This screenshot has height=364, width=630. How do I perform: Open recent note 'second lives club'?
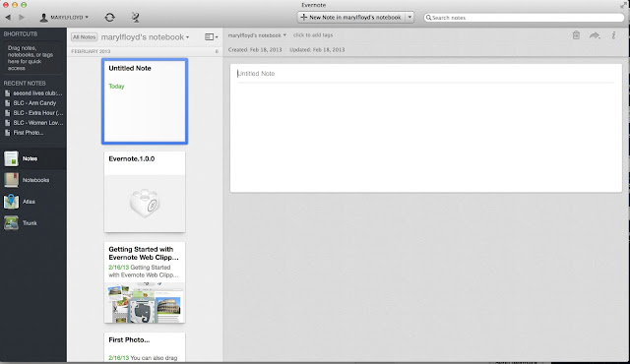tap(33, 93)
